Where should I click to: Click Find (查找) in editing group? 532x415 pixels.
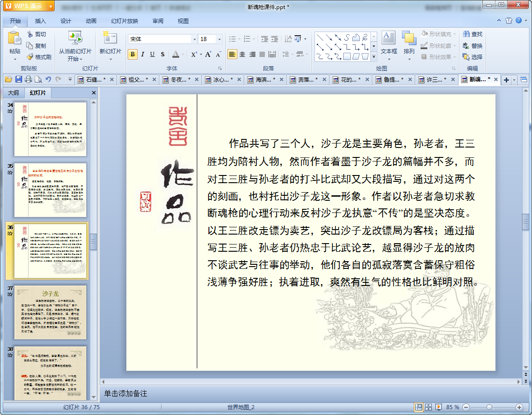tap(472, 34)
